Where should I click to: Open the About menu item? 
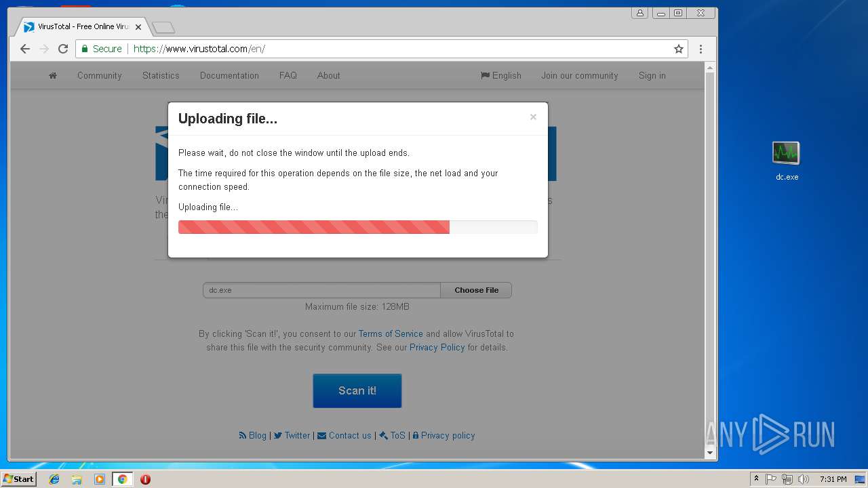click(329, 75)
